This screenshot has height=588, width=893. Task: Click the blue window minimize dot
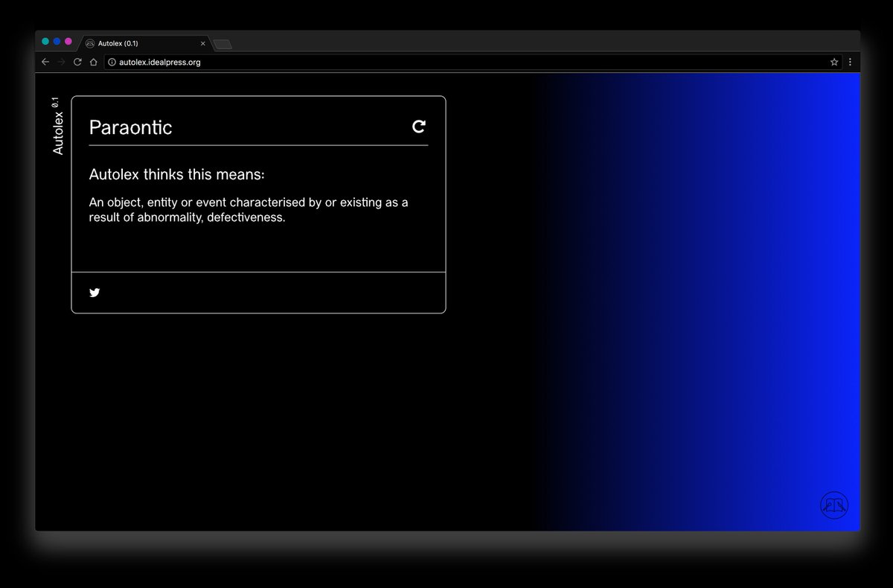(57, 42)
